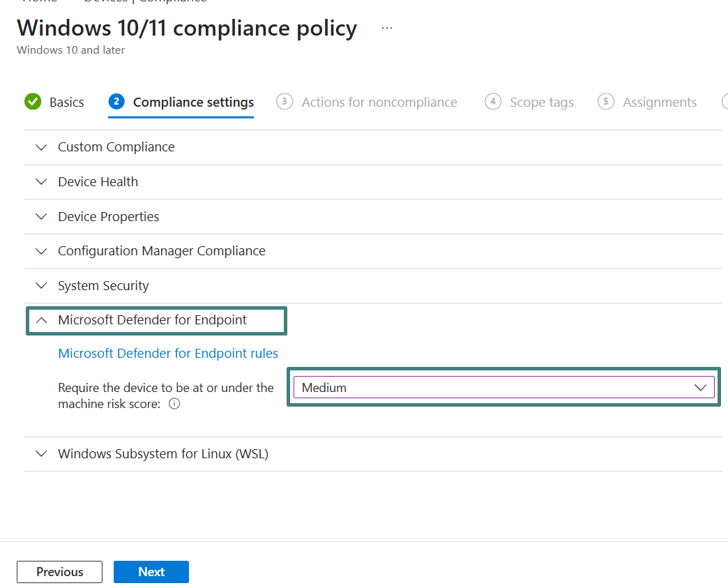Expand the Device Health section
The height and width of the screenshot is (588, 728).
tap(98, 182)
